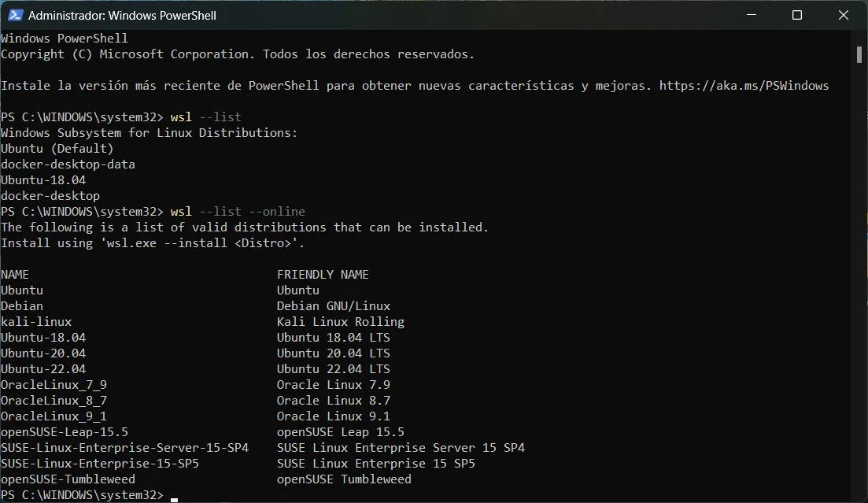Viewport: 868px width, 503px height.
Task: Click the 'kali-linux' name entry
Action: pos(36,322)
